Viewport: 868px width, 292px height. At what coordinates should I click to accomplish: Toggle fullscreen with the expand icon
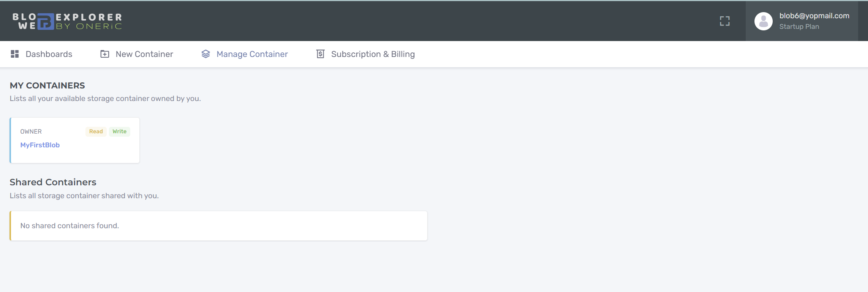click(725, 21)
